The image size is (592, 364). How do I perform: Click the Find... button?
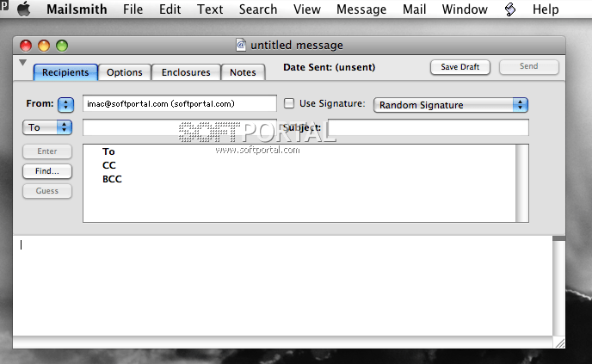46,171
